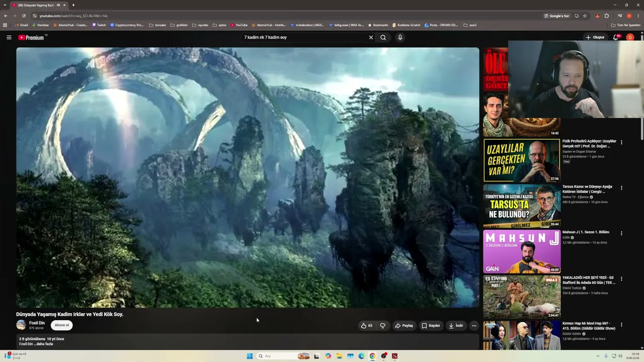Open options menu for Kırmızı Hap video
The image size is (644, 362).
(x=621, y=324)
